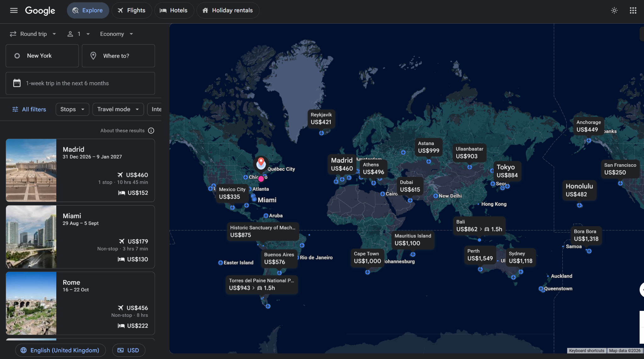This screenshot has height=359, width=644.
Task: Click the Miami map label
Action: (x=267, y=200)
